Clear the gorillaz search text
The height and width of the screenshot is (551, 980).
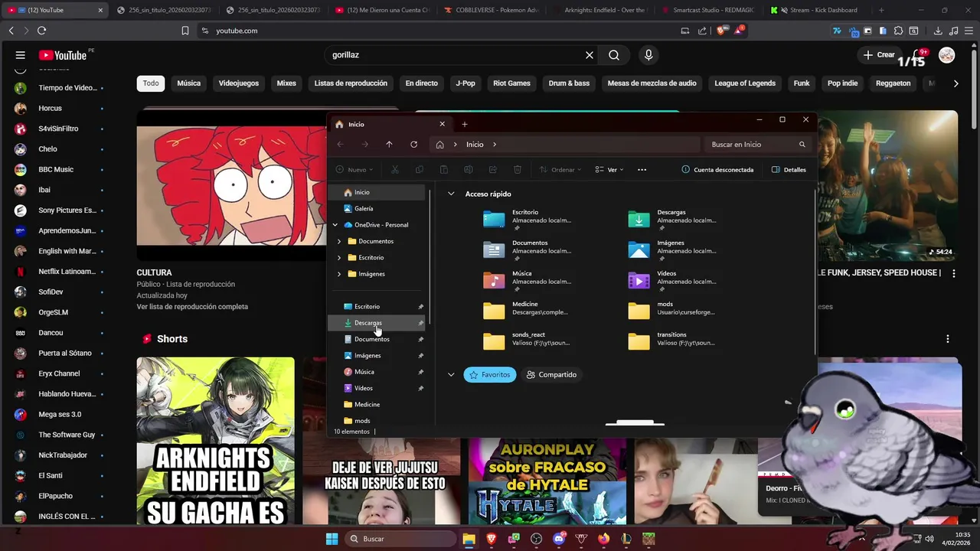click(x=590, y=55)
